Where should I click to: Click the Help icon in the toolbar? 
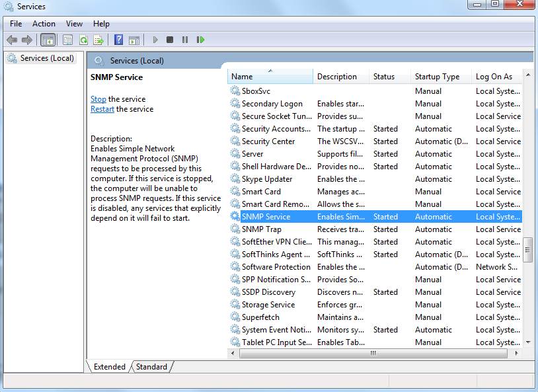point(118,40)
